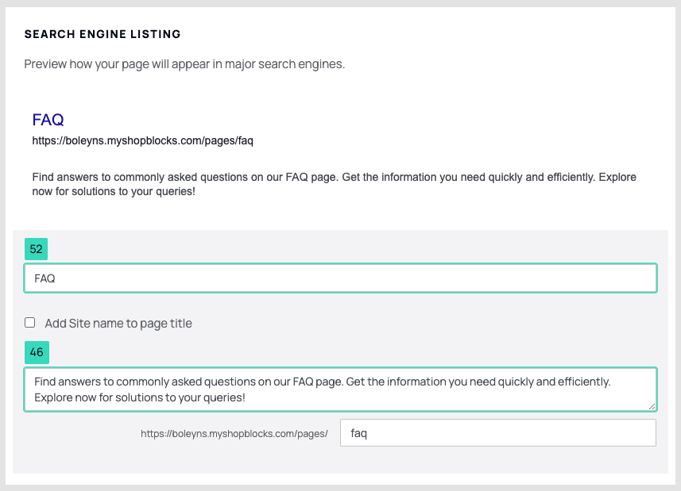Click the 'Preview how your page will appear' text
This screenshot has height=491, width=681.
[x=184, y=64]
